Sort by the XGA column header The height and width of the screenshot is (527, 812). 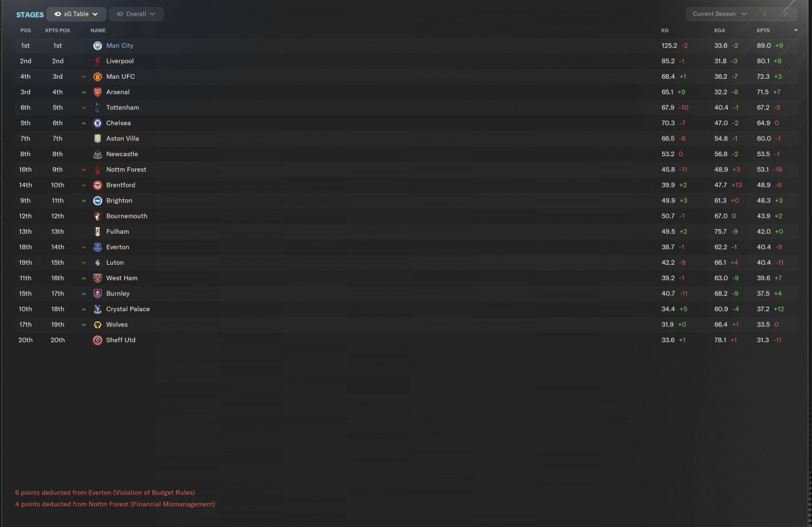[x=719, y=30]
